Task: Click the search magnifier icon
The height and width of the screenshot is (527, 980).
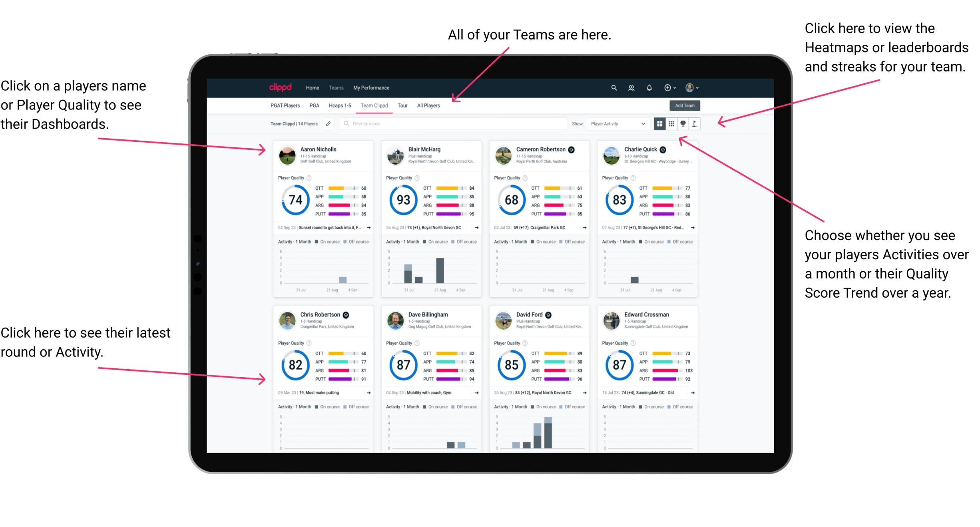Action: pos(613,88)
